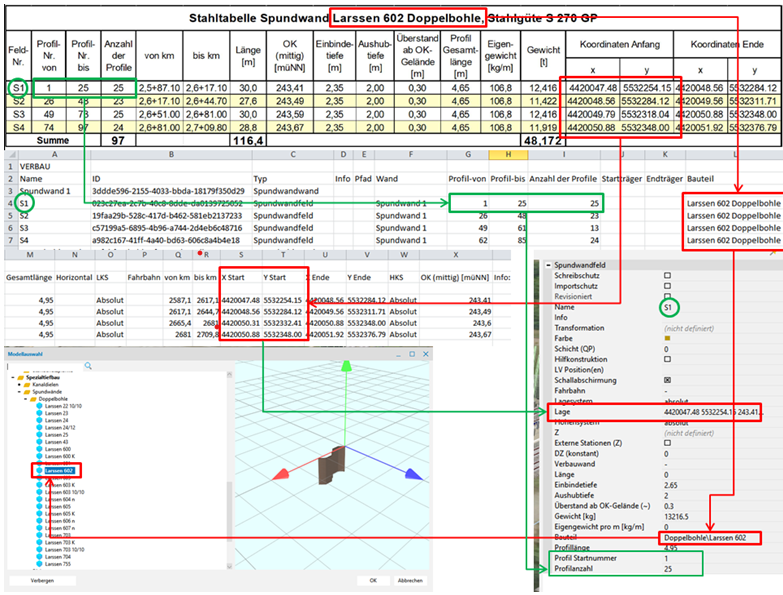Click the Spezialtiefbau folder icon

pyautogui.click(x=20, y=378)
